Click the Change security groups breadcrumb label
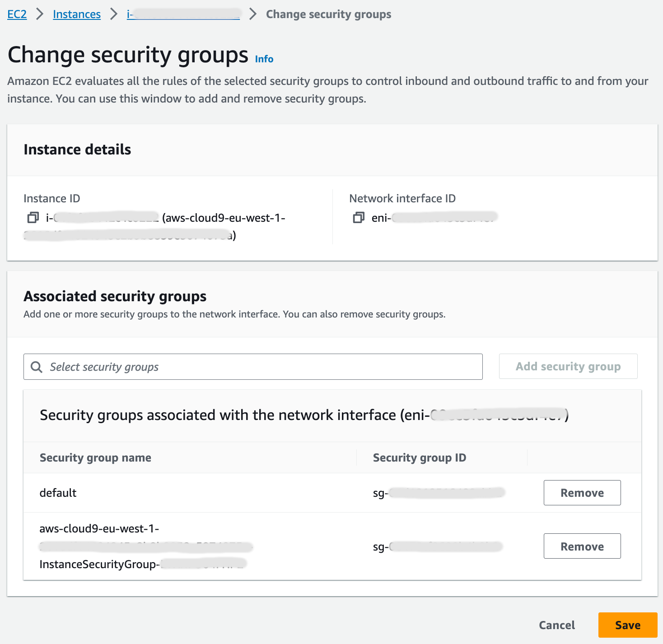This screenshot has height=644, width=663. click(328, 14)
